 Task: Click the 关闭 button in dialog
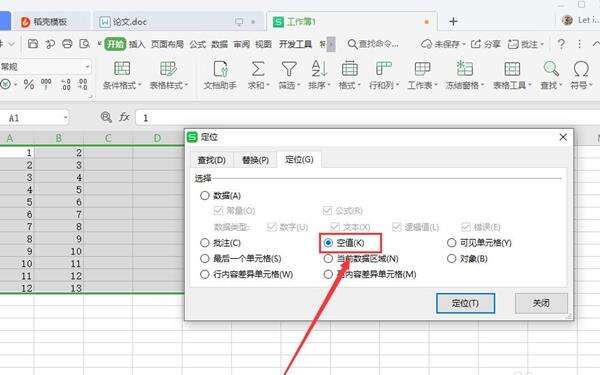(541, 303)
